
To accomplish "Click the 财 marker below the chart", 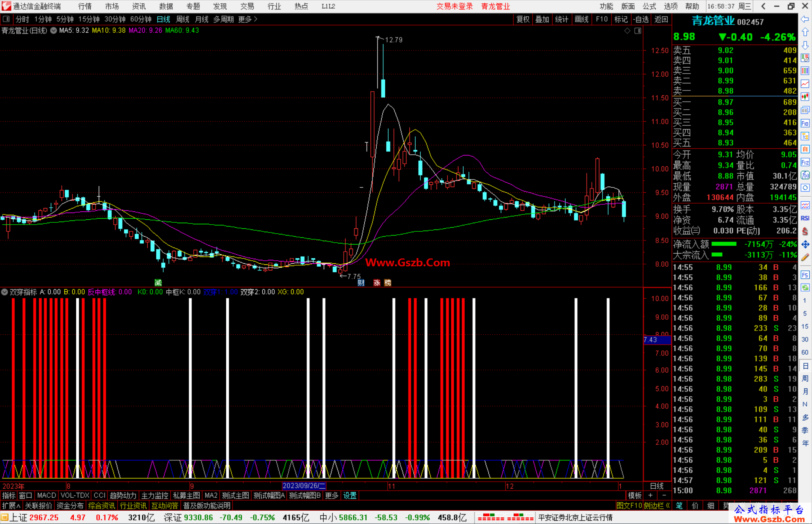I will [361, 283].
